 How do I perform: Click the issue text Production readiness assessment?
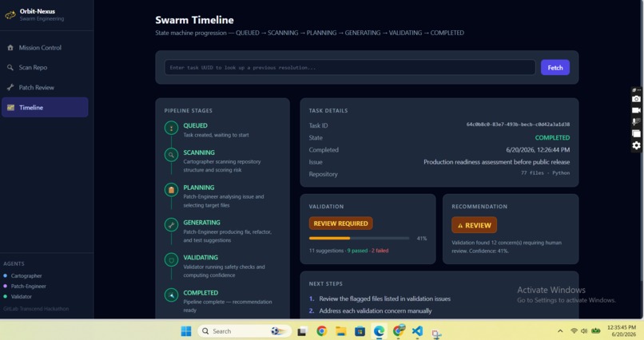496,162
